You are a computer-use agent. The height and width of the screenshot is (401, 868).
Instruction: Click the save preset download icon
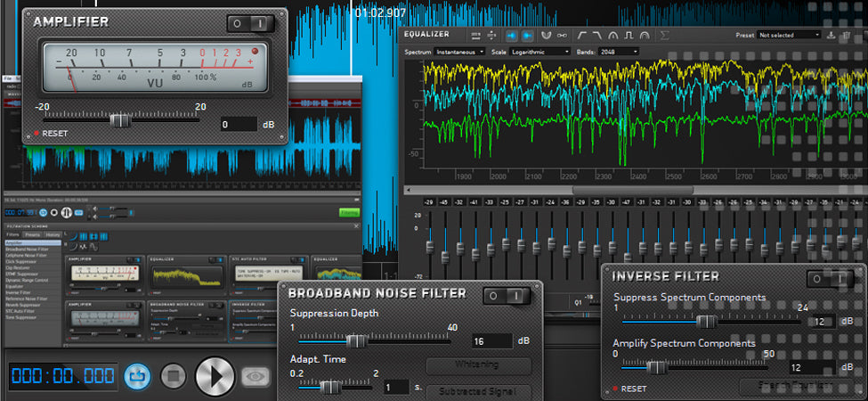pyautogui.click(x=831, y=35)
